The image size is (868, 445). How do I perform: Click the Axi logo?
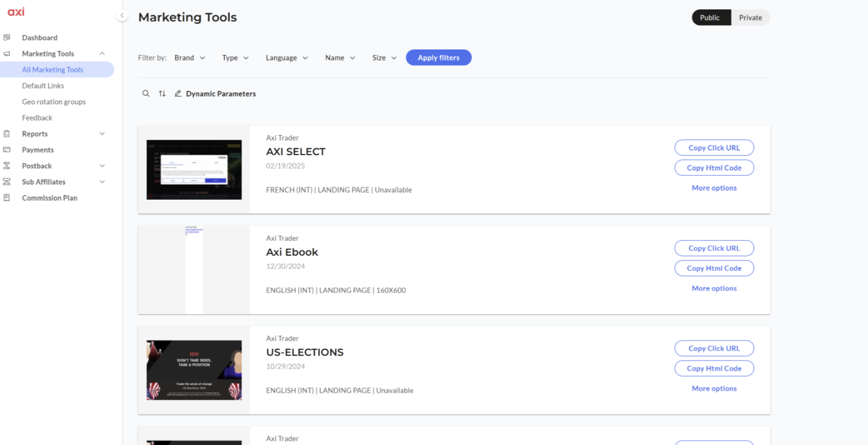[x=16, y=12]
